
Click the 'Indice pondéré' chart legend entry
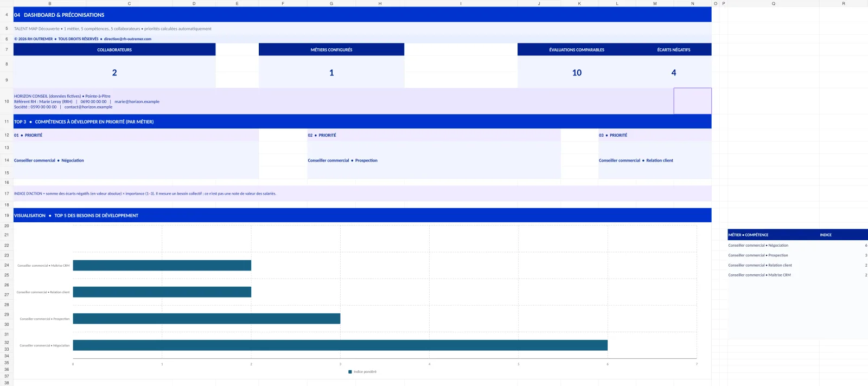pos(362,372)
